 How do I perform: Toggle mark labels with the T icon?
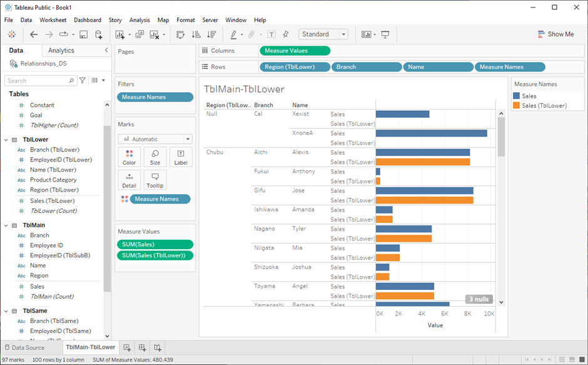(x=271, y=34)
